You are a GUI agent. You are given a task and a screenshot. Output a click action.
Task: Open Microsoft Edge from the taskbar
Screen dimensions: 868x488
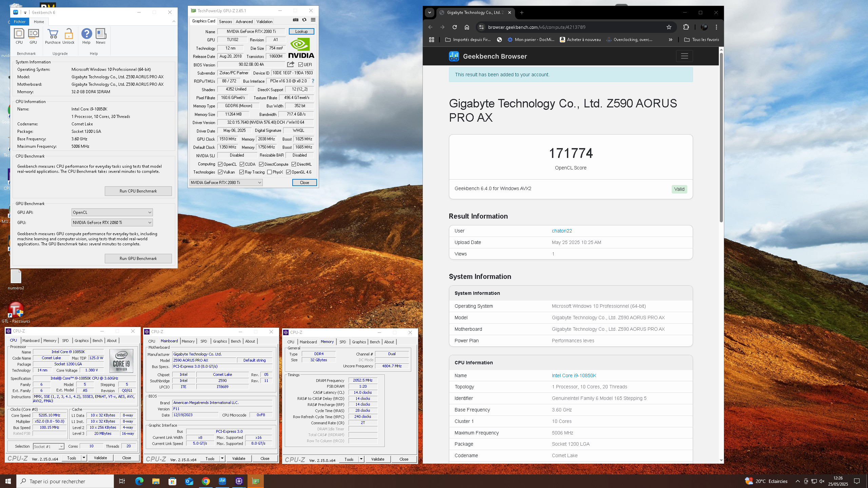[x=139, y=481]
